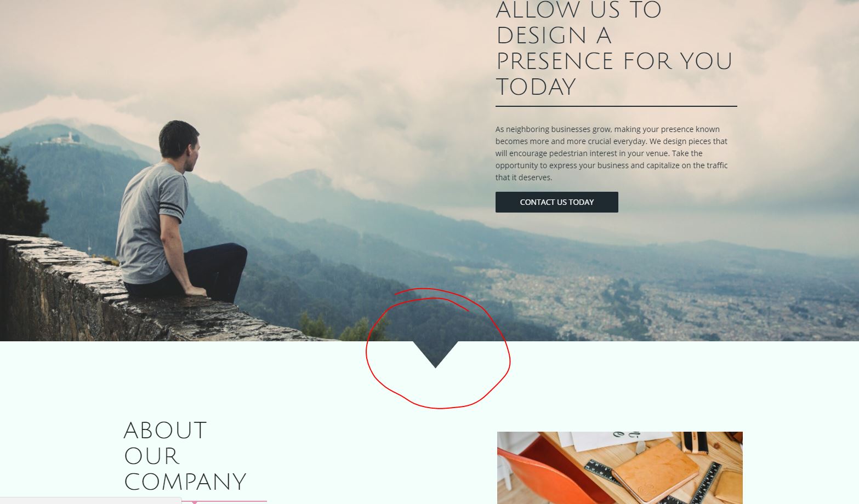Click the gray status bar popup

(90, 501)
